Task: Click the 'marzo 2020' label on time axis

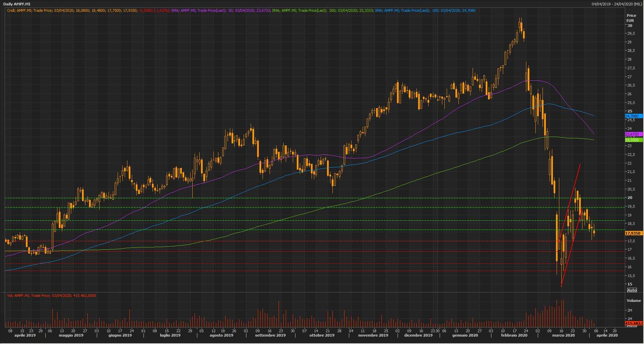Action: coord(563,335)
